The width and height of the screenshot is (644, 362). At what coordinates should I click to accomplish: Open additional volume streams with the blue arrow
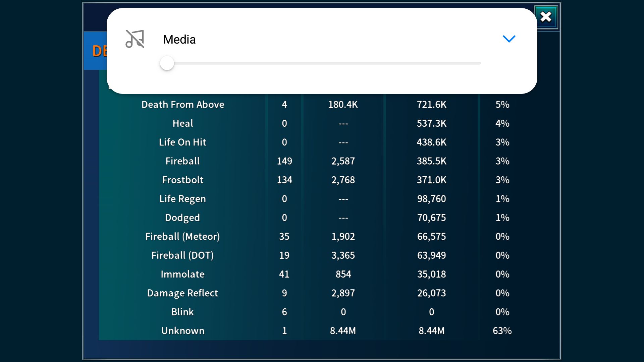click(x=509, y=39)
